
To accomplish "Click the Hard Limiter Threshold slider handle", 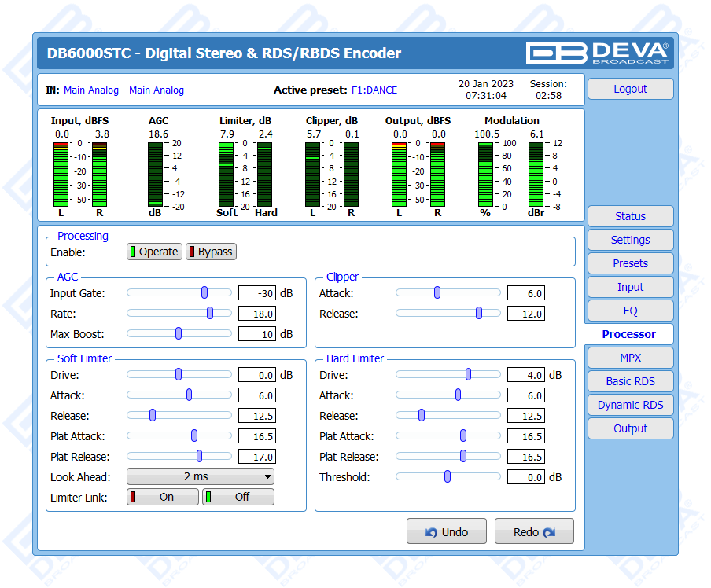I will pyautogui.click(x=448, y=476).
